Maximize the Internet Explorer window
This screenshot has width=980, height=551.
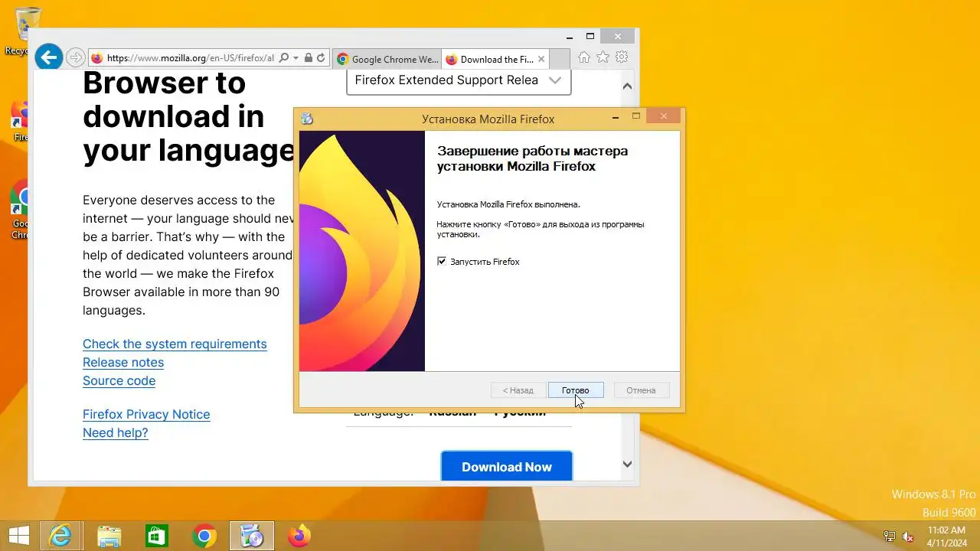pos(590,36)
